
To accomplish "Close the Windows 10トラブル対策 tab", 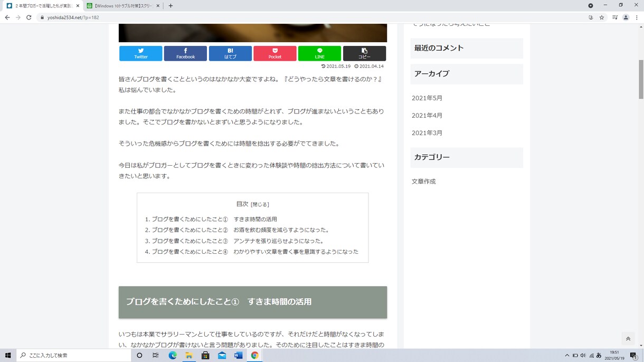I will pyautogui.click(x=157, y=6).
